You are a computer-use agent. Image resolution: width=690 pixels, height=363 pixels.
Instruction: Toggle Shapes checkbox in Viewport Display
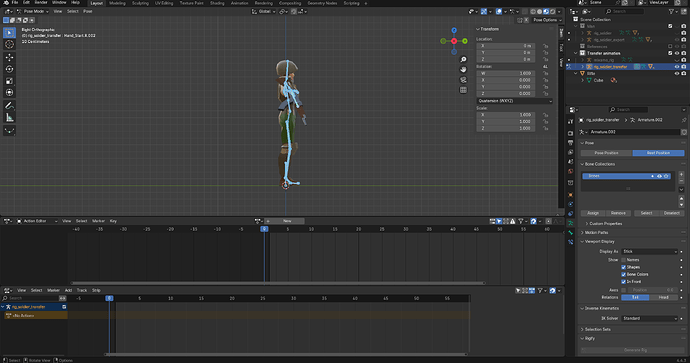pos(624,267)
